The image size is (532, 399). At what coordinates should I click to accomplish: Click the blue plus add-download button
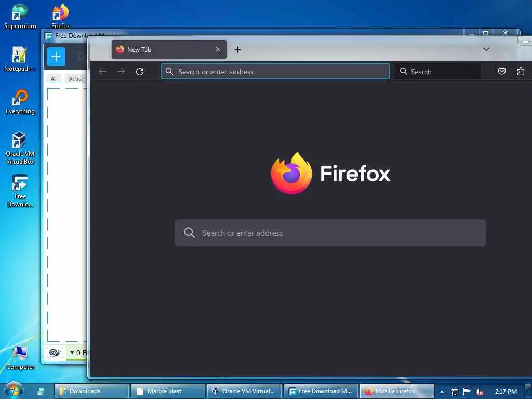pyautogui.click(x=56, y=57)
